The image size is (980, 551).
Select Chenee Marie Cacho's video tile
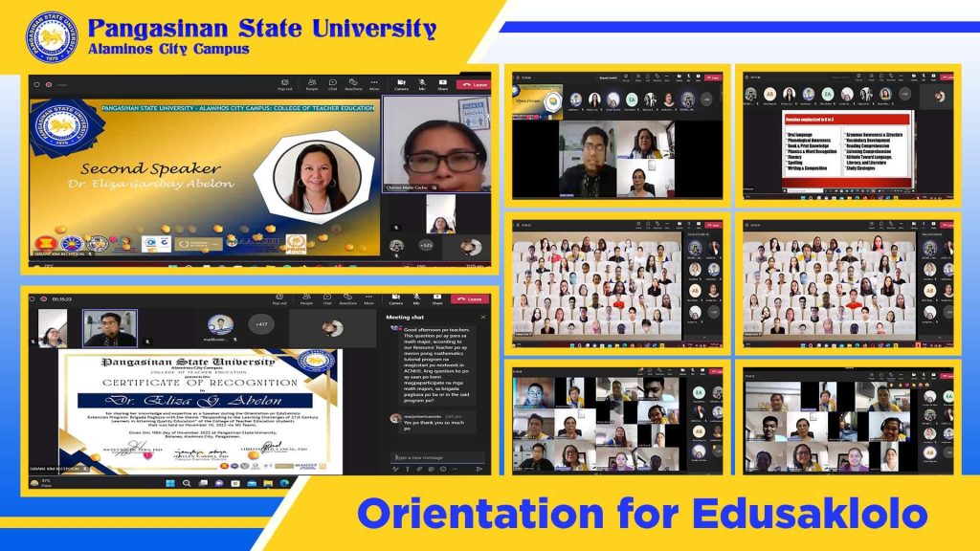tap(436, 144)
